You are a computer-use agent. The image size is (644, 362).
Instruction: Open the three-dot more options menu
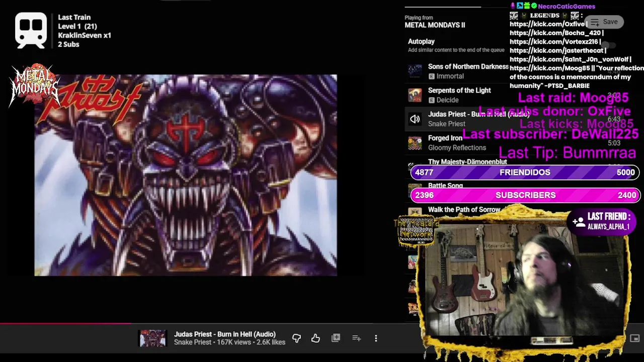click(376, 338)
